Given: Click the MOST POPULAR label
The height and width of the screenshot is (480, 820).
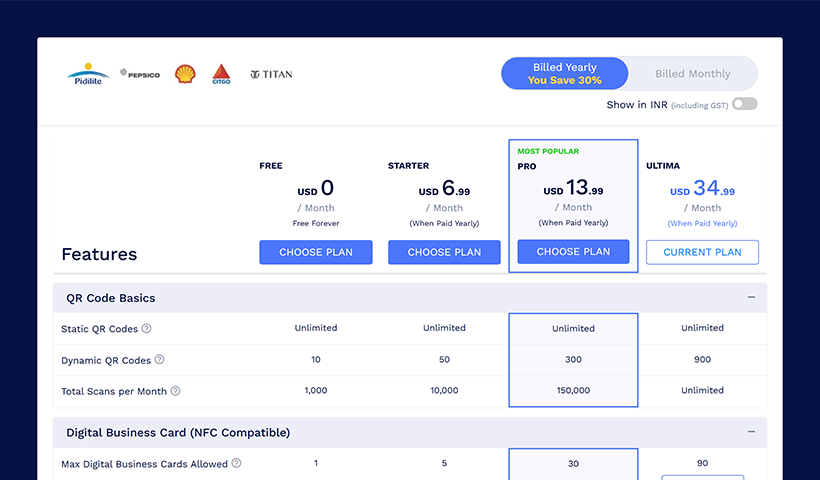Looking at the screenshot, I should pyautogui.click(x=548, y=151).
